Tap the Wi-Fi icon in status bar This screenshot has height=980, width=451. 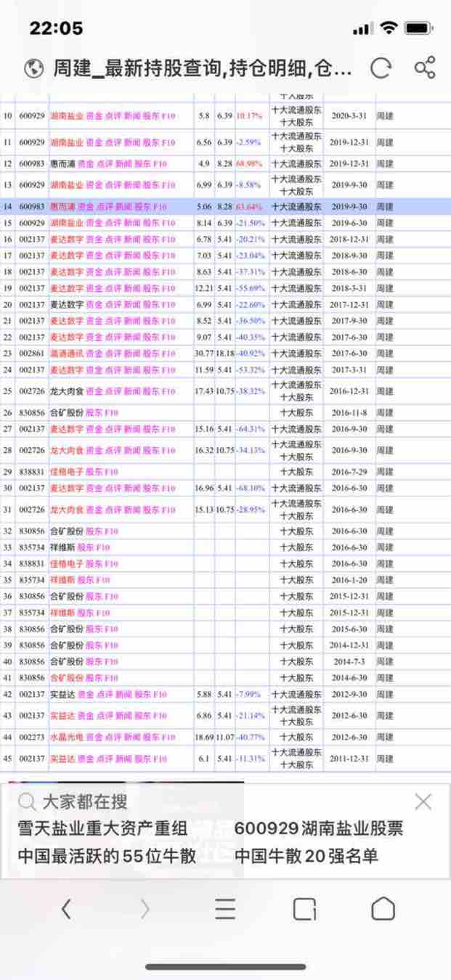(x=389, y=28)
